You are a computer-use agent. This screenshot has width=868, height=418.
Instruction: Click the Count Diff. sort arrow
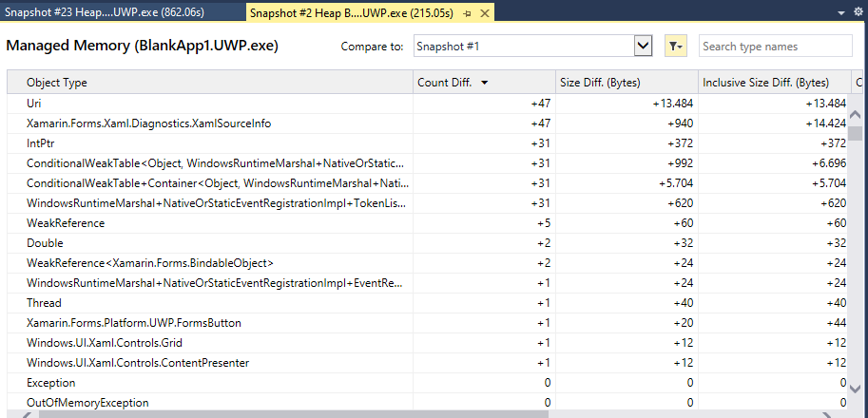point(485,83)
